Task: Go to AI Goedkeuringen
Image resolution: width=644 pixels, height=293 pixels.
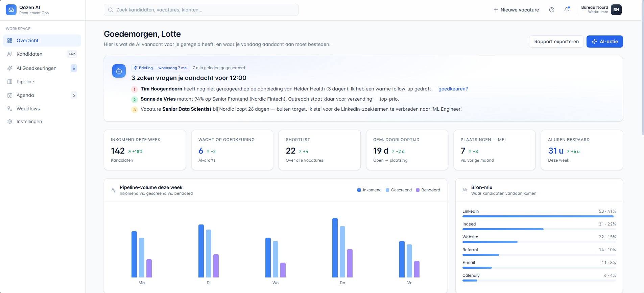Action: click(x=42, y=68)
